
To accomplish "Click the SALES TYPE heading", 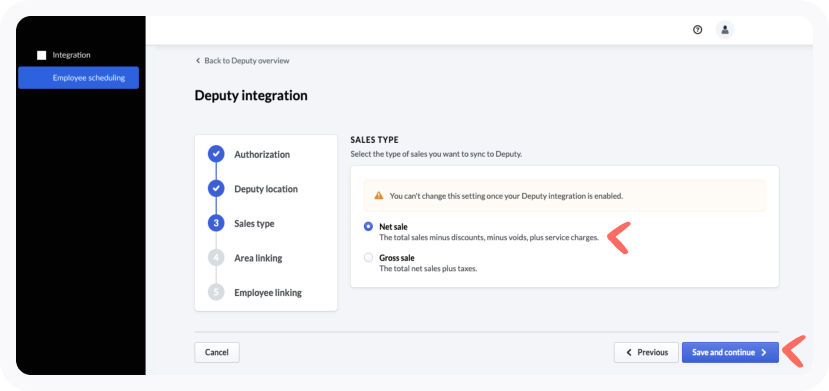I will pyautogui.click(x=374, y=140).
